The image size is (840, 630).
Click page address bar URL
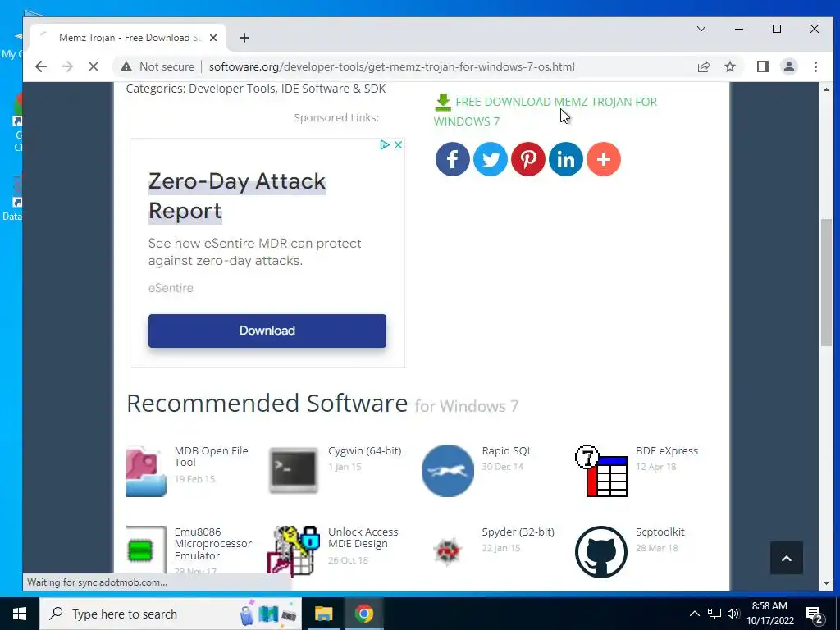pos(391,66)
